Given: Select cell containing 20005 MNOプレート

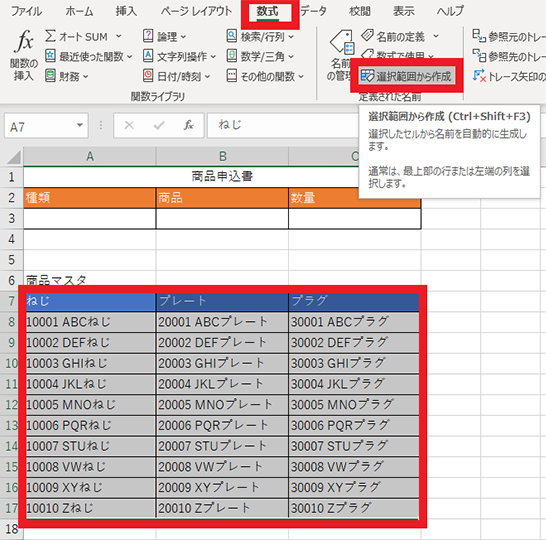Looking at the screenshot, I should (x=222, y=405).
